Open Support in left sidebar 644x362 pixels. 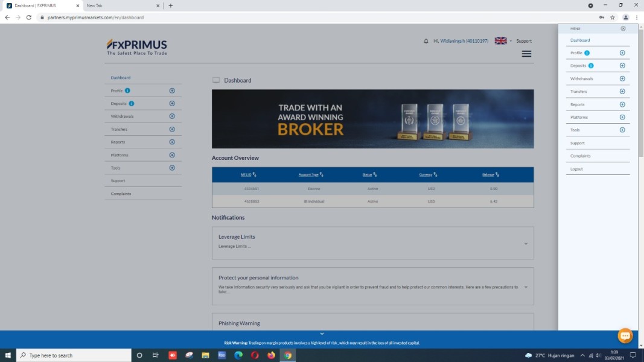118,180
